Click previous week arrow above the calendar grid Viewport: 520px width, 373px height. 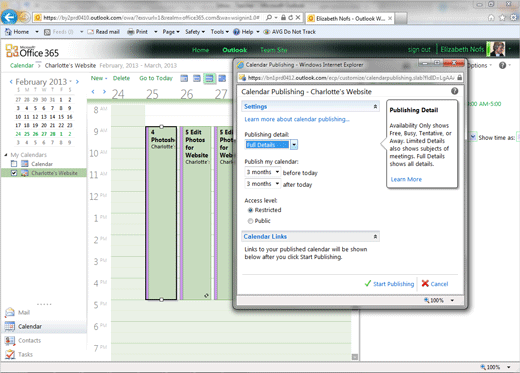93,91
